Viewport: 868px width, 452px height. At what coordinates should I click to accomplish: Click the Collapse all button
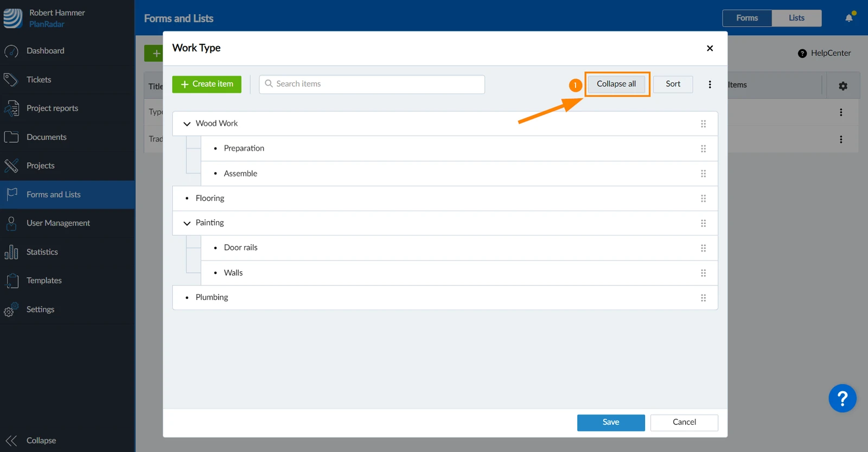(616, 84)
